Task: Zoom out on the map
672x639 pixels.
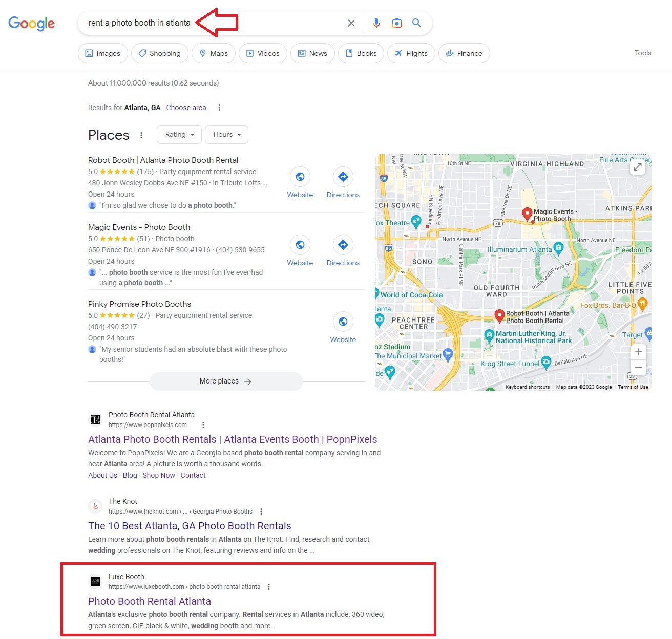Action: point(639,368)
